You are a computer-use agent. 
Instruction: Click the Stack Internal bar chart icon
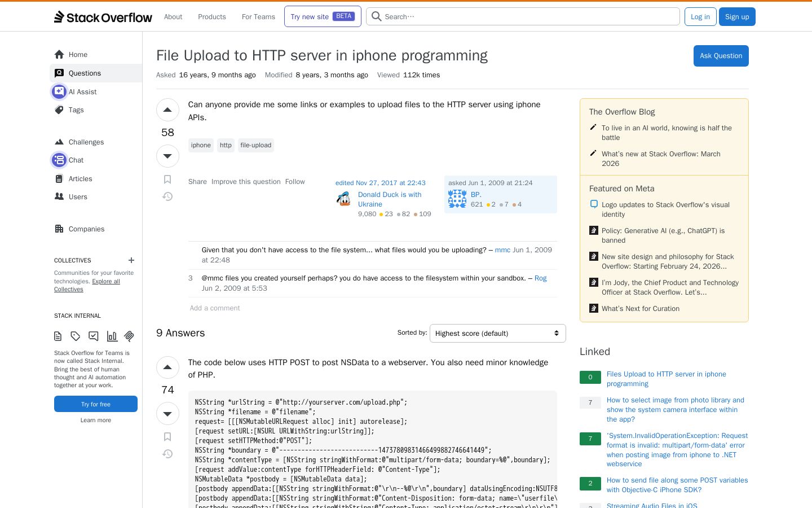coord(112,336)
